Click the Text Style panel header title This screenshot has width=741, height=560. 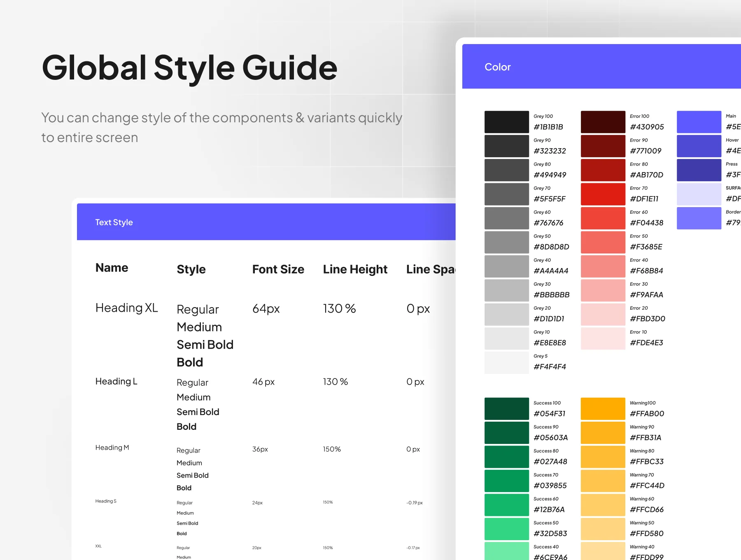point(114,222)
